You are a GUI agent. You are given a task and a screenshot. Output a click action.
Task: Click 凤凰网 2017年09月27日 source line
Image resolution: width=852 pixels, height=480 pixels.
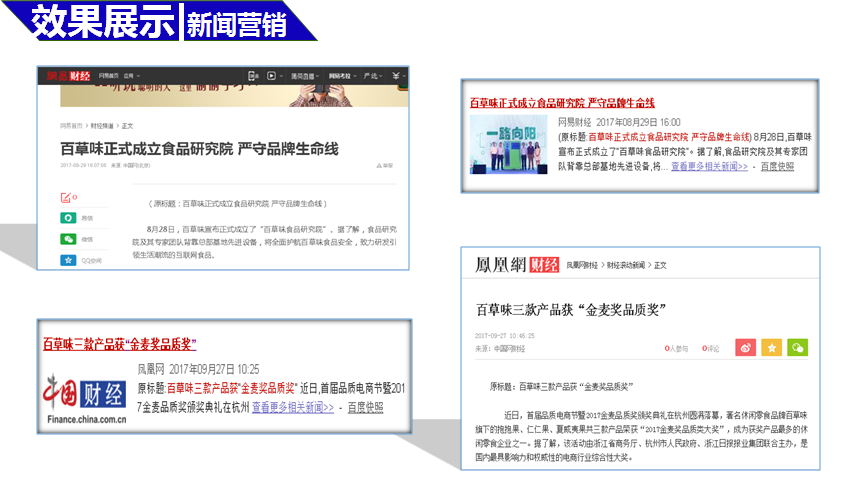click(x=198, y=370)
